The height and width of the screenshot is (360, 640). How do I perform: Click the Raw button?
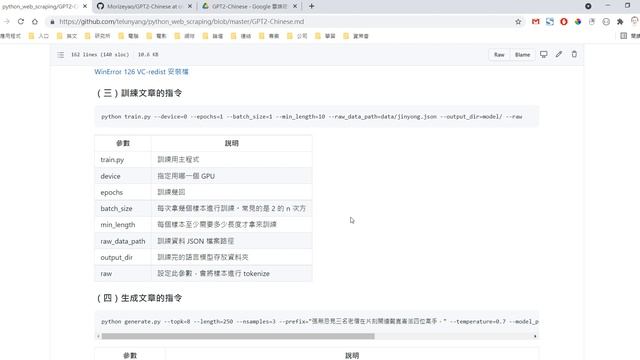[x=499, y=54]
